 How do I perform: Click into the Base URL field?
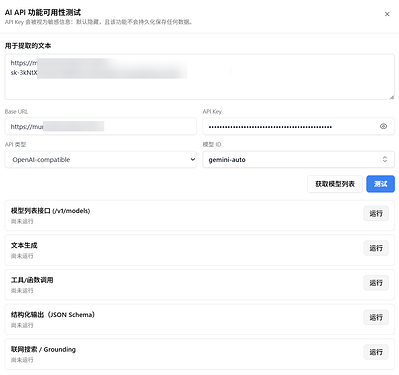101,126
